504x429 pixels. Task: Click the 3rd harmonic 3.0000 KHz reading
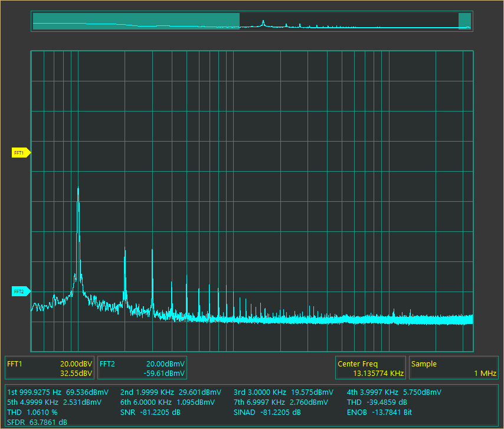coord(283,392)
